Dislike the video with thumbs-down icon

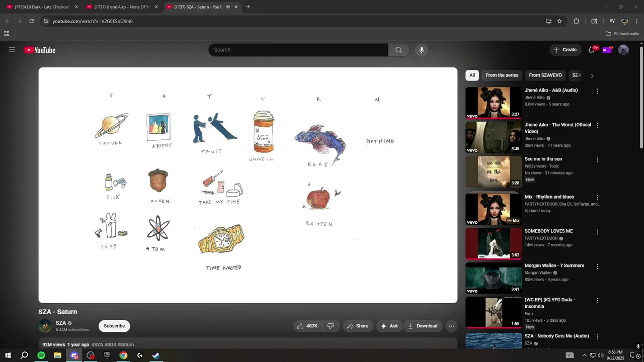(331, 326)
